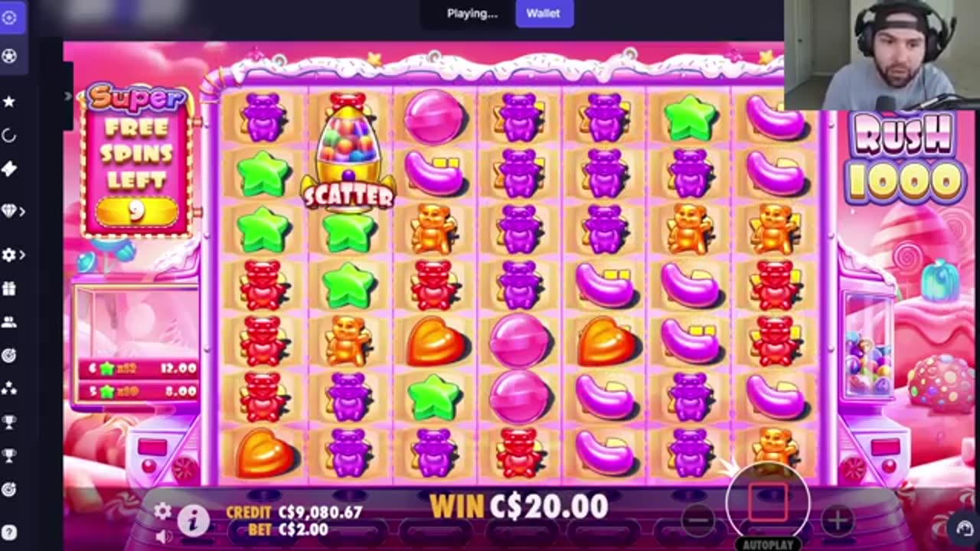The image size is (980, 551).
Task: Open the game info button
Action: pos(194,520)
